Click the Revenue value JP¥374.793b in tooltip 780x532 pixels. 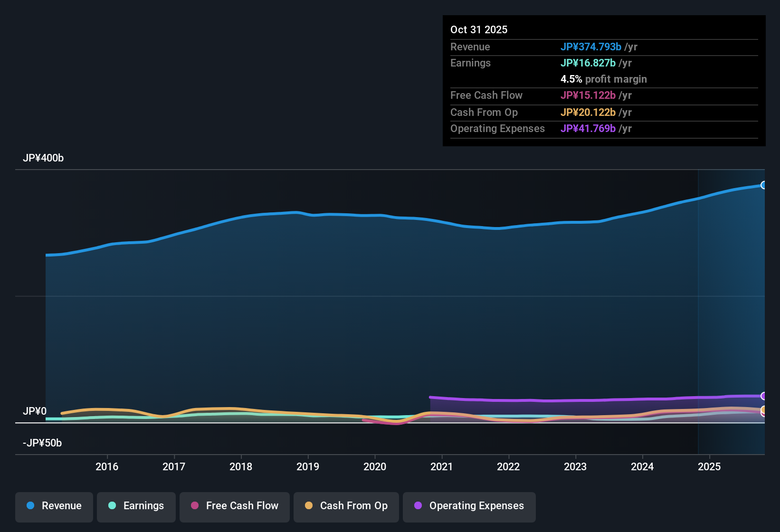click(x=591, y=47)
